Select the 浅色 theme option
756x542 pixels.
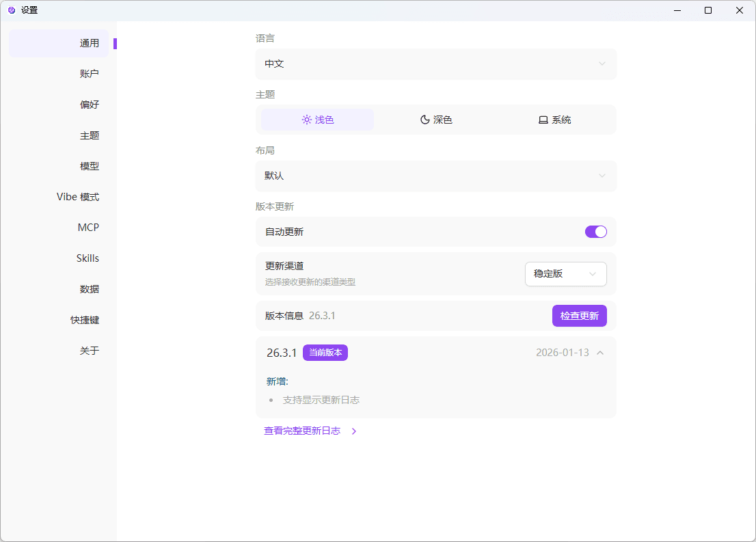pos(317,120)
